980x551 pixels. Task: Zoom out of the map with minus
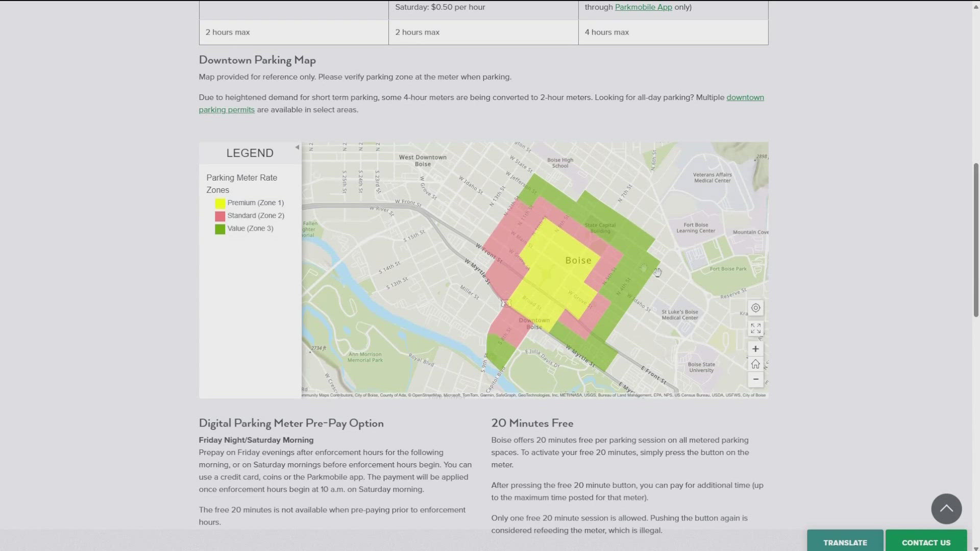[755, 380]
